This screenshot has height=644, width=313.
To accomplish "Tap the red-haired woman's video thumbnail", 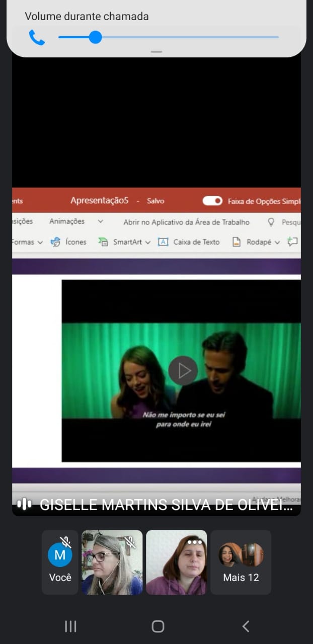I will 176,562.
